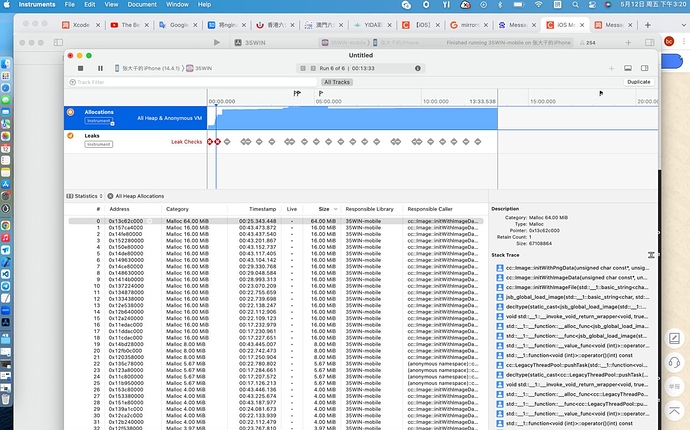The height and width of the screenshot is (430, 690).
Task: Sort by the Address column header
Action: pyautogui.click(x=119, y=209)
